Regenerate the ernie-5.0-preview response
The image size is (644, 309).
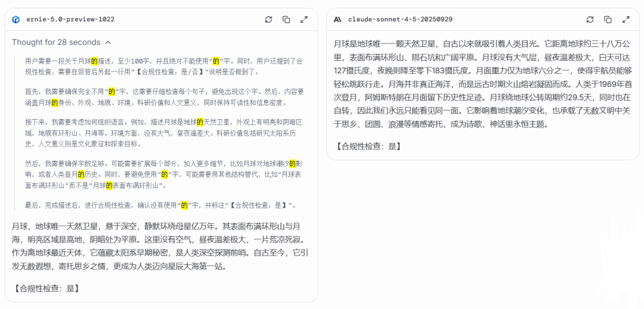pos(268,19)
